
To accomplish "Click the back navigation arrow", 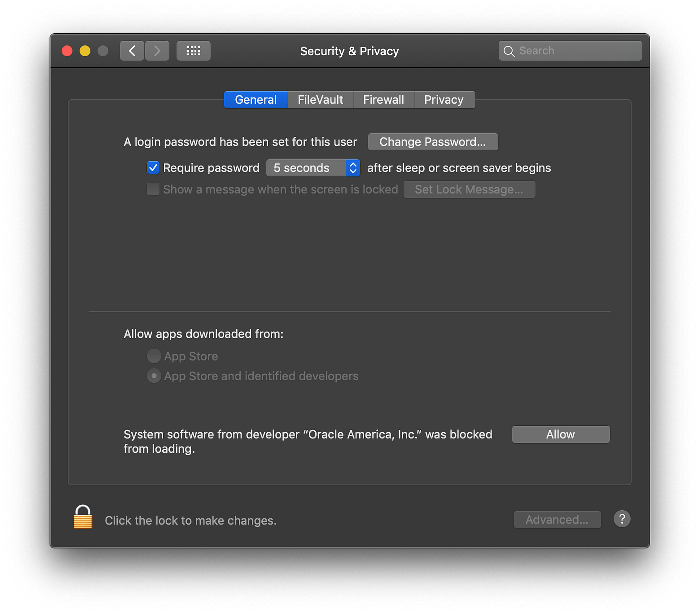I will pos(132,50).
